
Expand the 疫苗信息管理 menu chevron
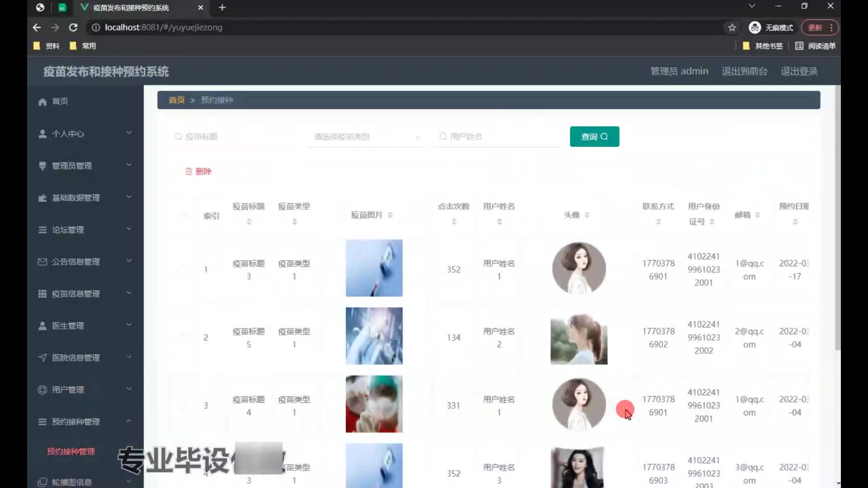[129, 293]
